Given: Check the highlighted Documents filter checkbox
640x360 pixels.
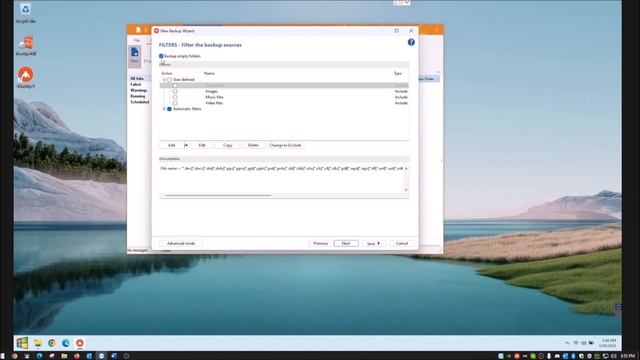Looking at the screenshot, I should [x=175, y=85].
